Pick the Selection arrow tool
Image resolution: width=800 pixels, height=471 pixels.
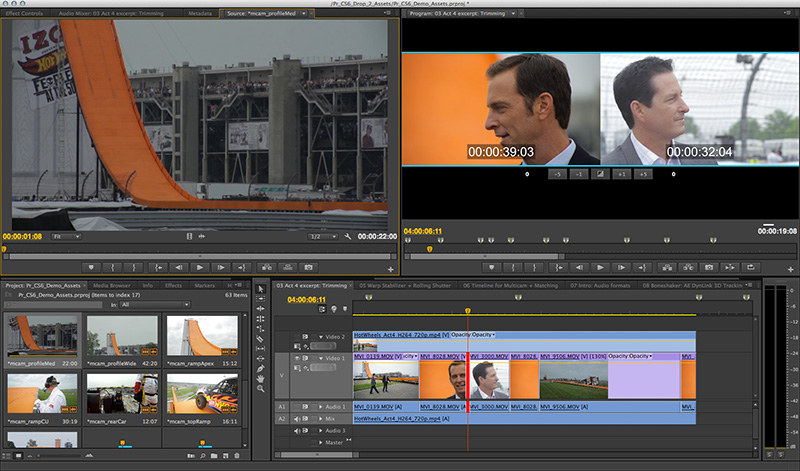261,291
